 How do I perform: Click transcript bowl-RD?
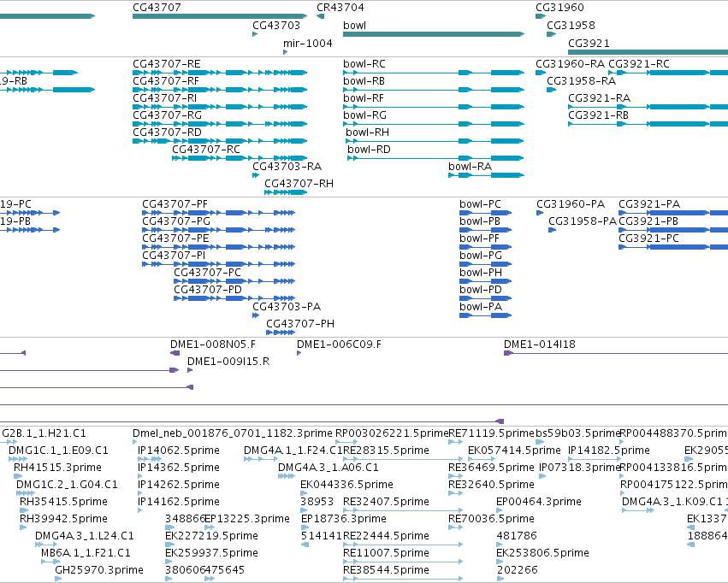(x=369, y=150)
